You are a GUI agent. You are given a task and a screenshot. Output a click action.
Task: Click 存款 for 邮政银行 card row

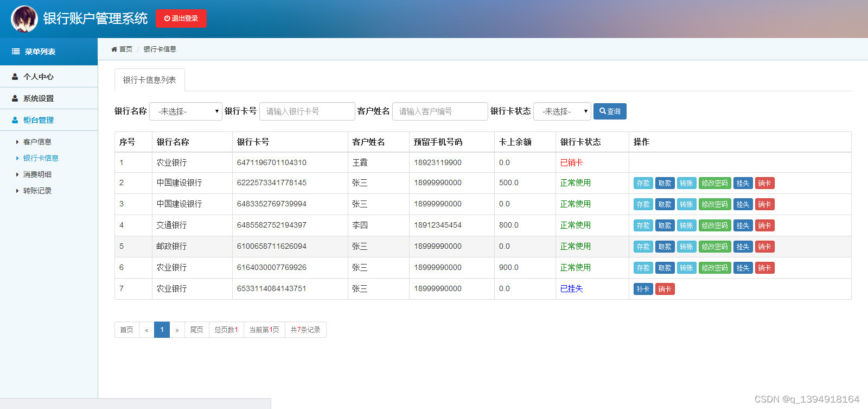point(643,247)
